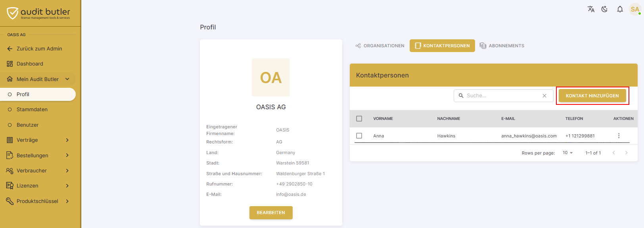Click the Organisationen tab icon
Image resolution: width=644 pixels, height=228 pixels.
pos(358,46)
